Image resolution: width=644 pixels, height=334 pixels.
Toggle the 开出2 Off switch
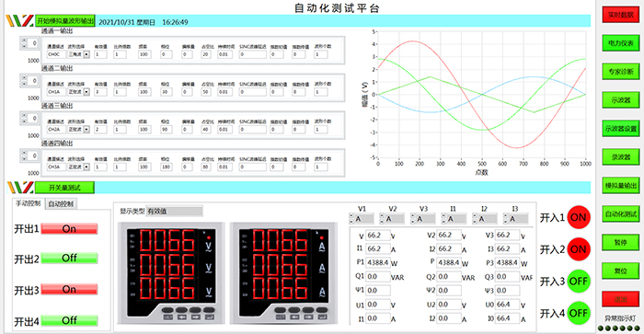click(x=69, y=258)
